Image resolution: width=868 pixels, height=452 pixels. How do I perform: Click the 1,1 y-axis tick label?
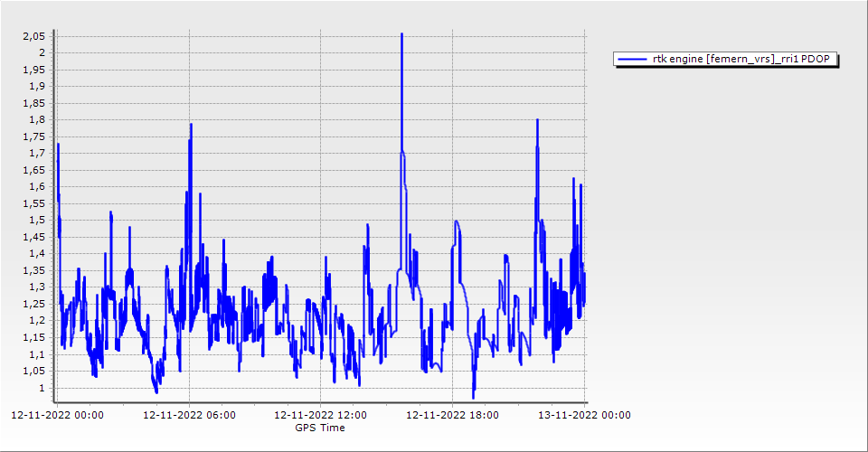pos(36,355)
